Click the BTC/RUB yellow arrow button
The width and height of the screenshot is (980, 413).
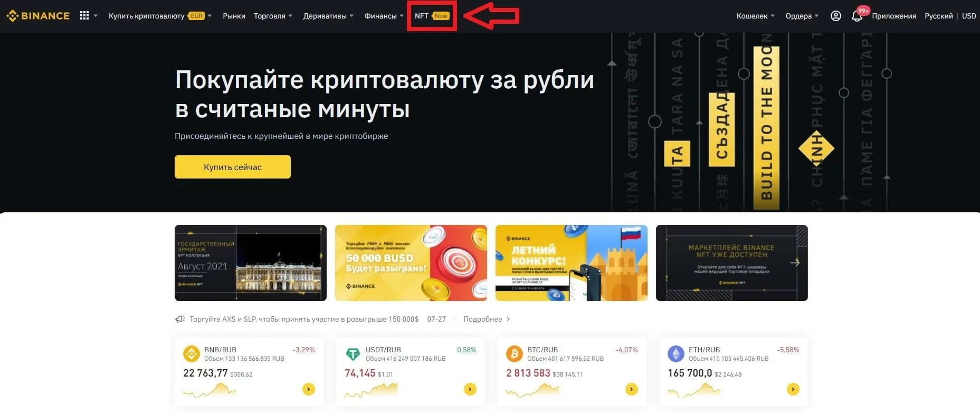[x=632, y=389]
